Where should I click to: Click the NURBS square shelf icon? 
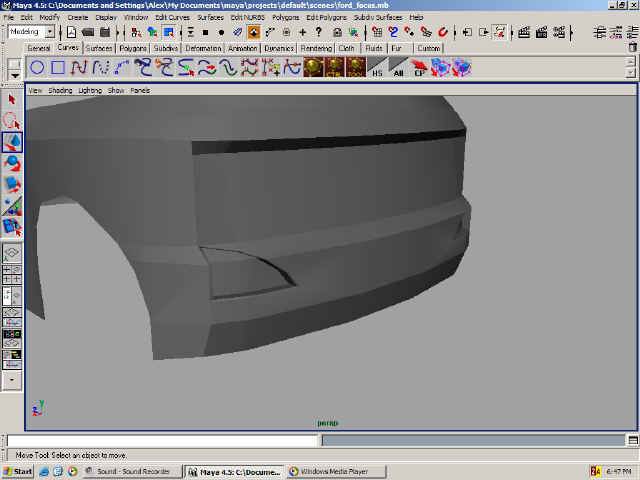58,68
